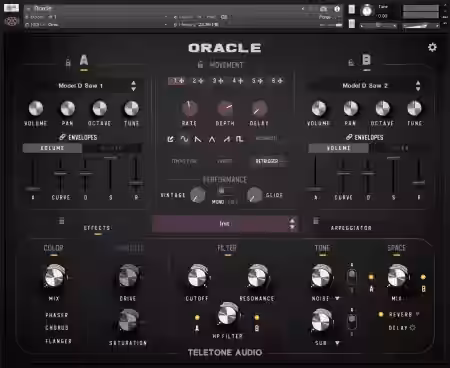Toggle the Mono switch in Performance
Image resolution: width=450 pixels, height=368 pixels.
(x=225, y=191)
